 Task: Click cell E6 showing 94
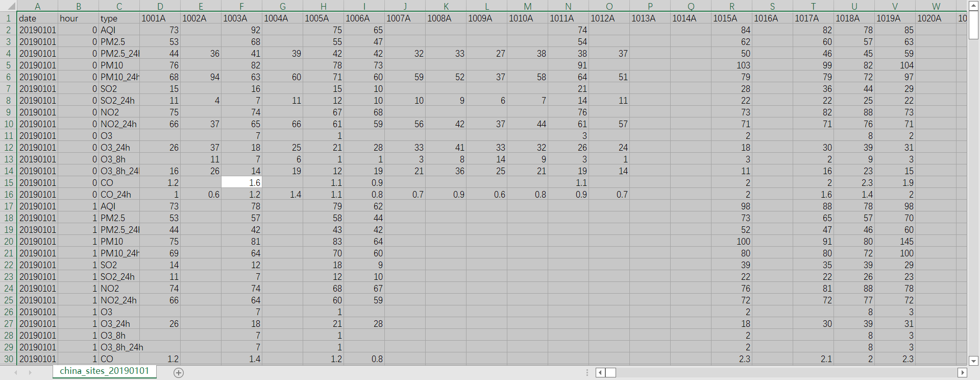[x=201, y=77]
